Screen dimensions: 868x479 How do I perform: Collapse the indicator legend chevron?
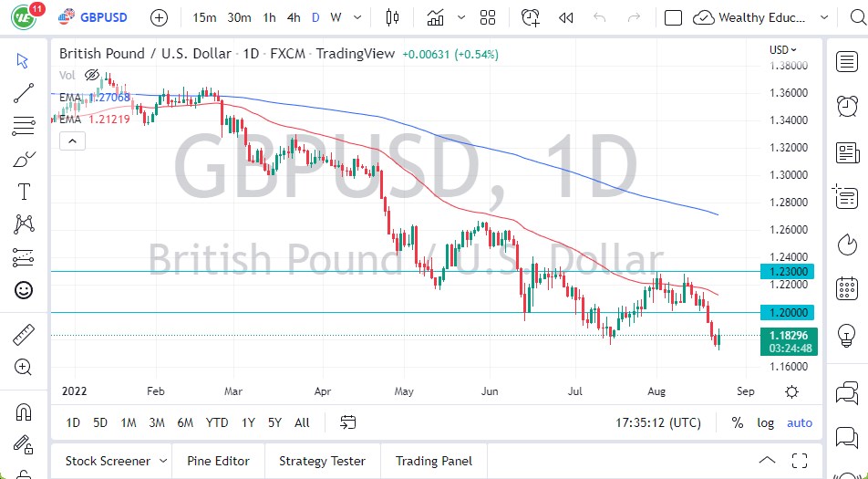tap(71, 141)
